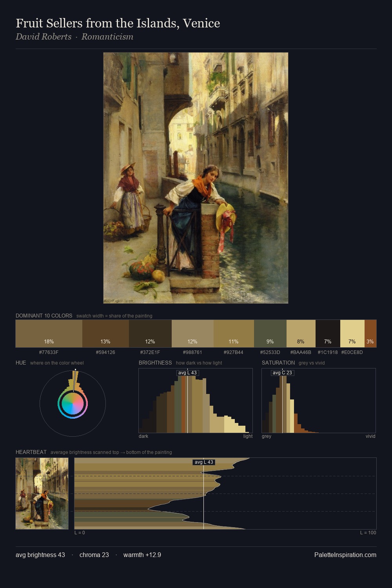Click the hex code text '#927B44'
392x588 pixels.
pyautogui.click(x=234, y=352)
